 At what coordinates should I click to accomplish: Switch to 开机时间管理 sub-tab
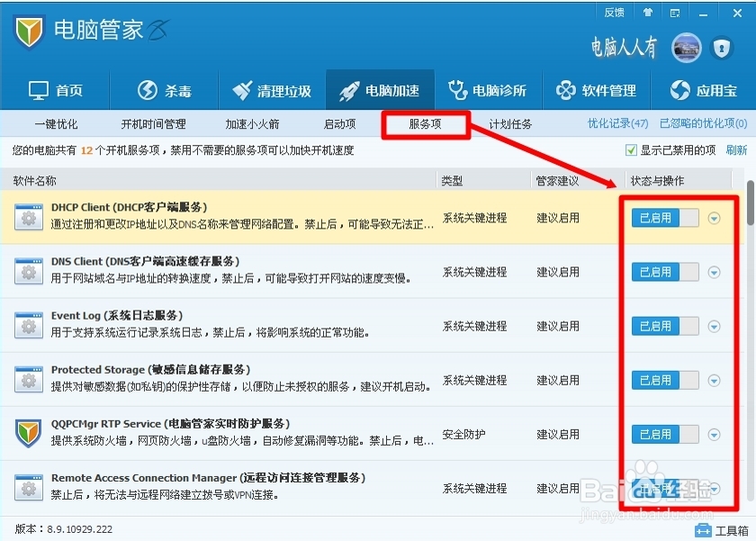pyautogui.click(x=153, y=124)
